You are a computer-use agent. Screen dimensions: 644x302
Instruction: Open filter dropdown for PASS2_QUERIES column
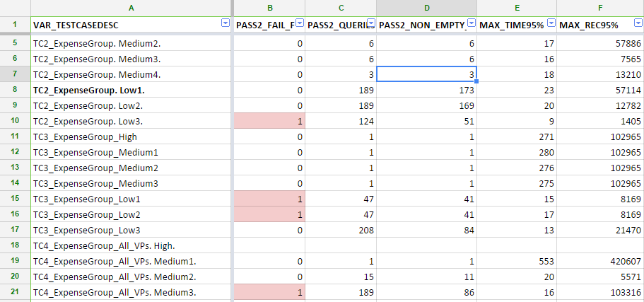pos(371,23)
